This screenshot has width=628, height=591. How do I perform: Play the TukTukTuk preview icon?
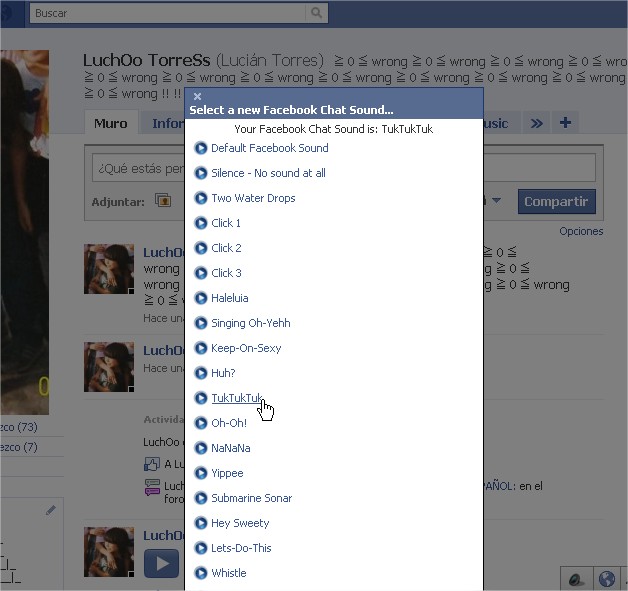tap(201, 398)
